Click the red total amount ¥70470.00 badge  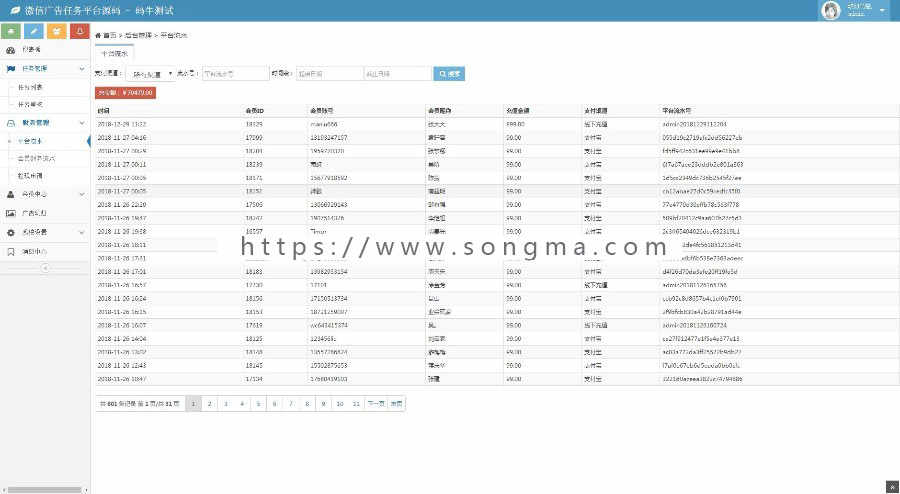[x=125, y=93]
